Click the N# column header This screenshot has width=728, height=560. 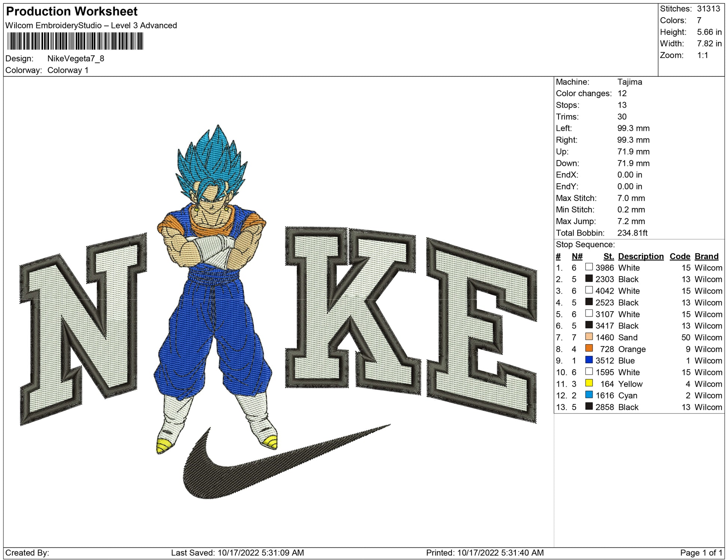tap(577, 256)
